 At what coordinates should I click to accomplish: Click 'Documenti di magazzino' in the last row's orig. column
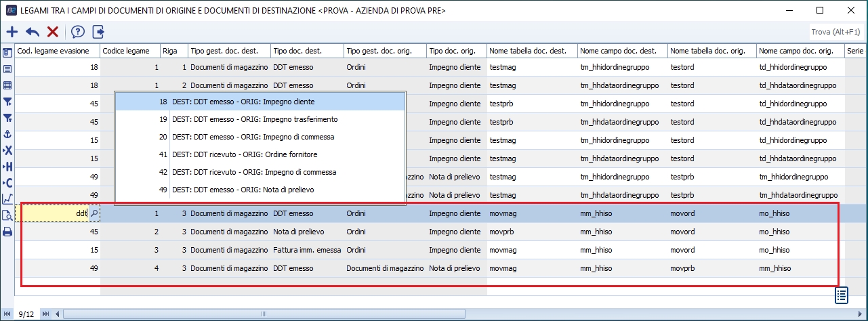(x=385, y=268)
